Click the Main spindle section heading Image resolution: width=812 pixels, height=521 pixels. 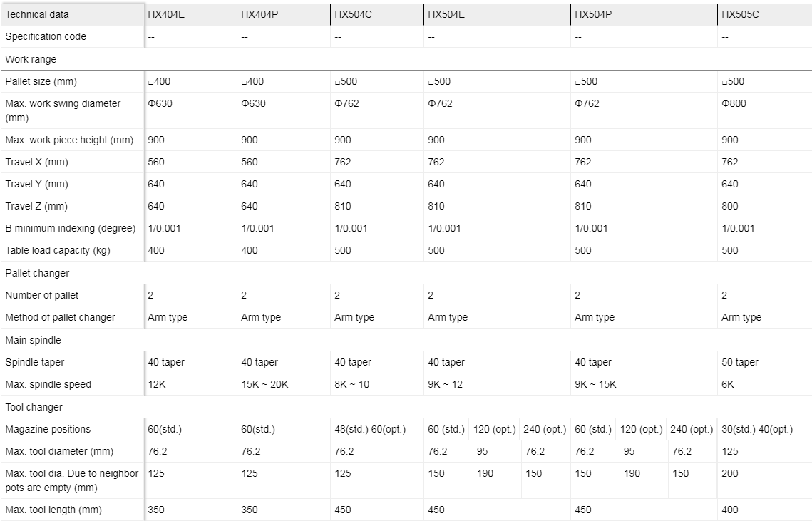pos(33,340)
